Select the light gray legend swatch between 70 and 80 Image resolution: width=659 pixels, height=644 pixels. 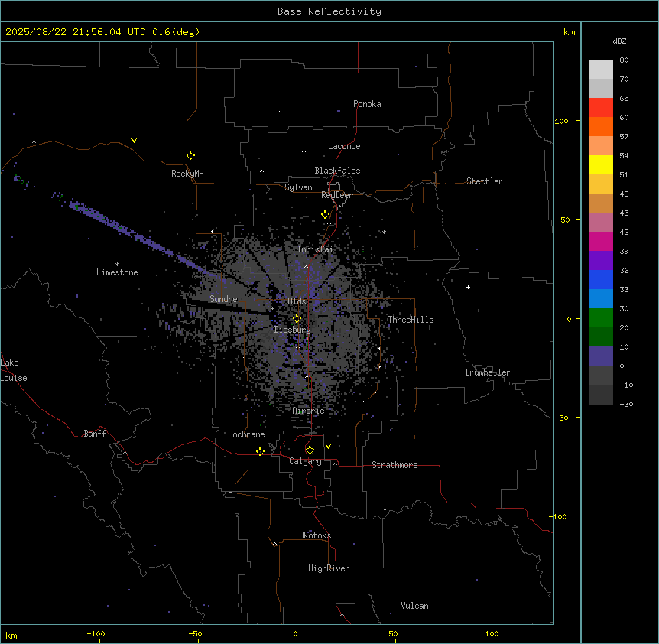tap(601, 70)
